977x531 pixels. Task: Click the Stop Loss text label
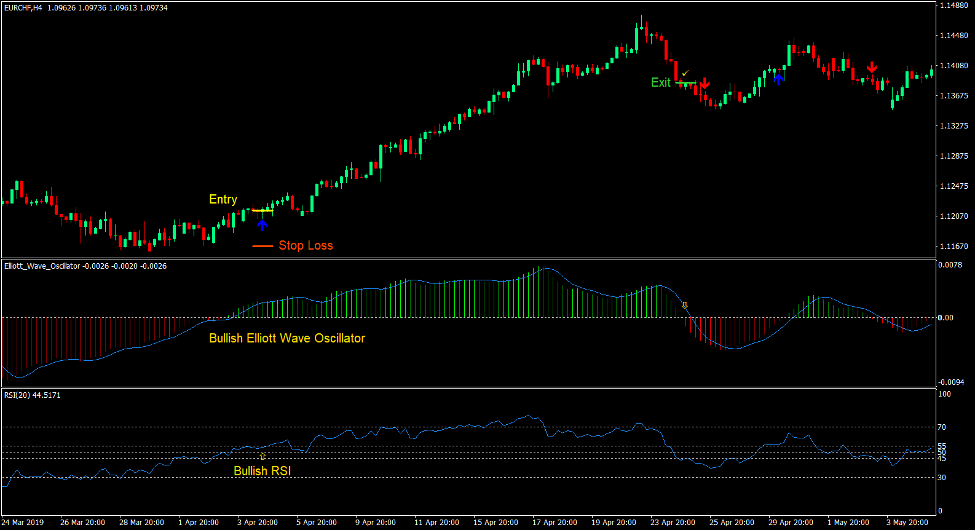coord(305,246)
